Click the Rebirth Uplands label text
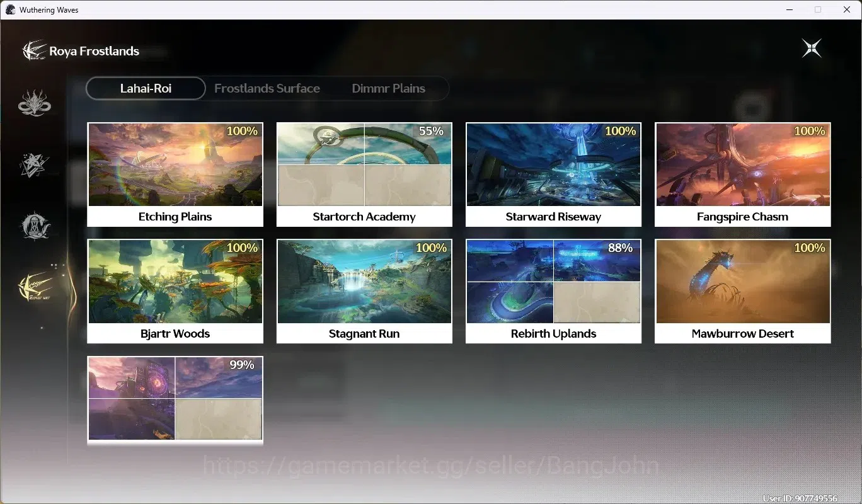 553,334
